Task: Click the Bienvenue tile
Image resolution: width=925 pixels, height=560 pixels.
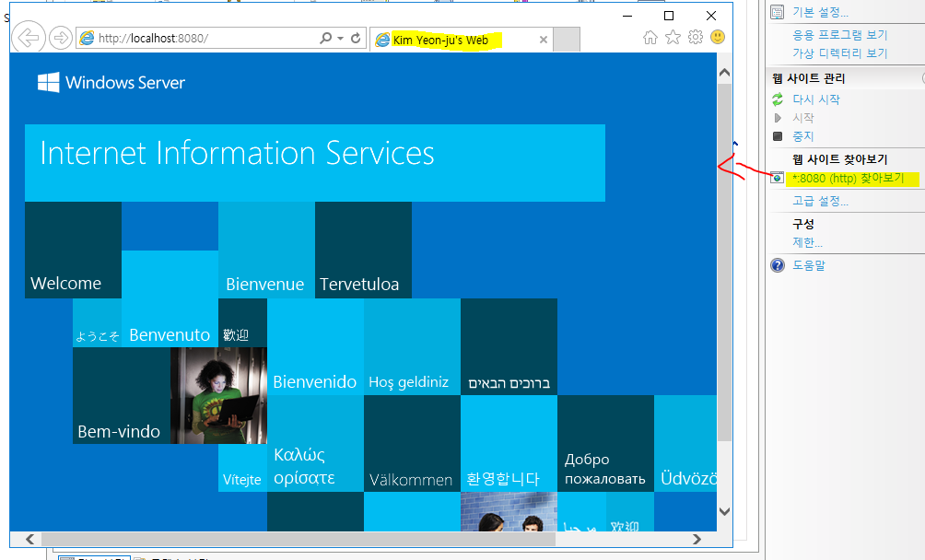Action: click(x=266, y=250)
